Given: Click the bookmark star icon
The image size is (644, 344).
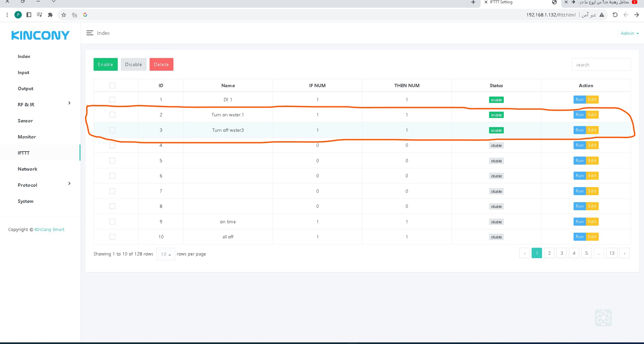Looking at the screenshot, I should tap(64, 15).
